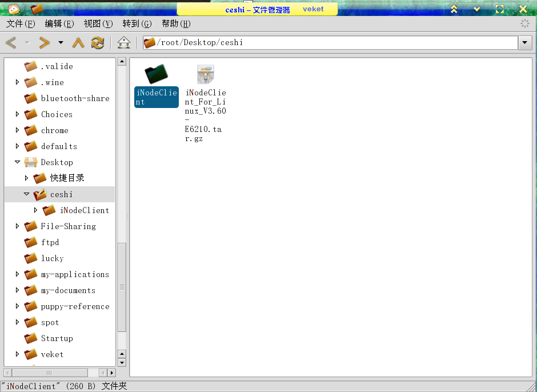Screen dimensions: 537x392
Task: Open the 编辑(E) menu
Action: click(59, 23)
